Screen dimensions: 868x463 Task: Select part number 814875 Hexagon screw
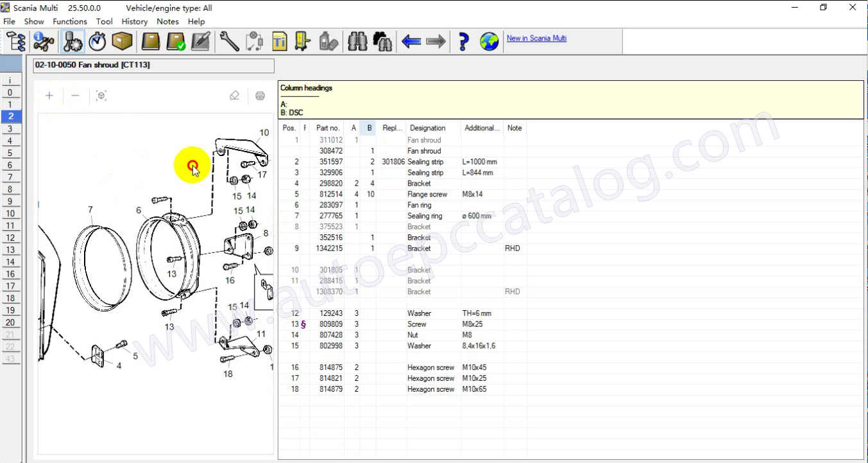point(331,367)
